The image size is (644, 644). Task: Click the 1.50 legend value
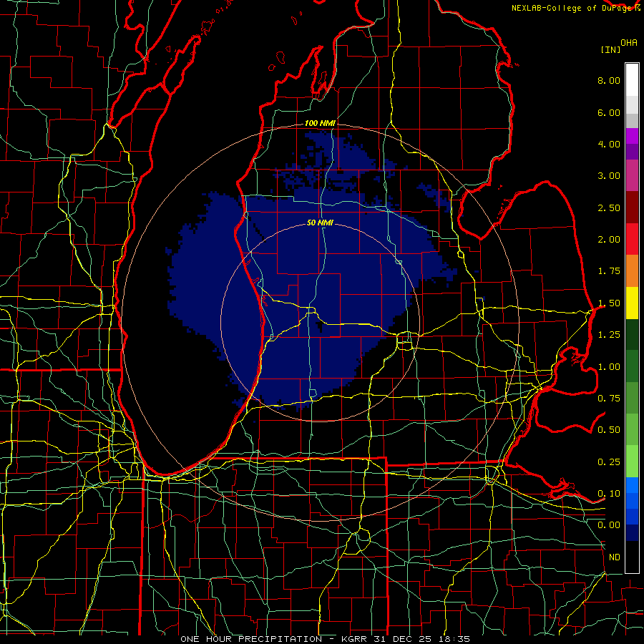coord(609,303)
